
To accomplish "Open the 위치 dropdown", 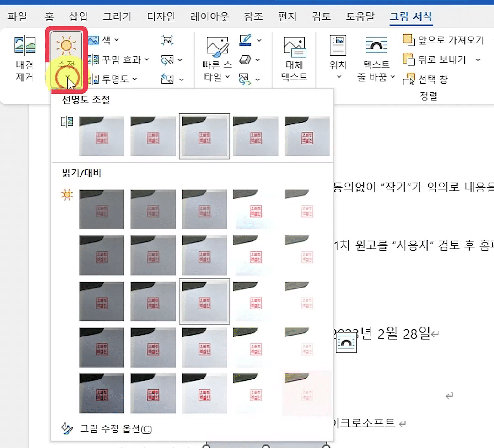I will click(338, 58).
